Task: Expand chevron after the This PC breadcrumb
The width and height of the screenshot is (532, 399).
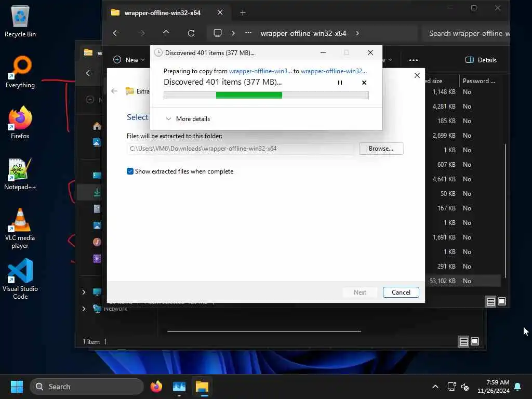Action: point(233,33)
